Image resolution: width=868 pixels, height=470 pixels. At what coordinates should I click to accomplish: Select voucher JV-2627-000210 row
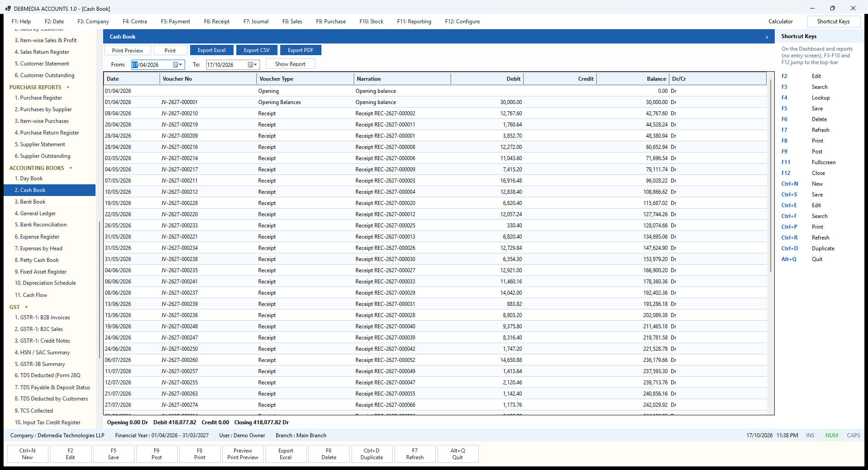tap(435, 113)
